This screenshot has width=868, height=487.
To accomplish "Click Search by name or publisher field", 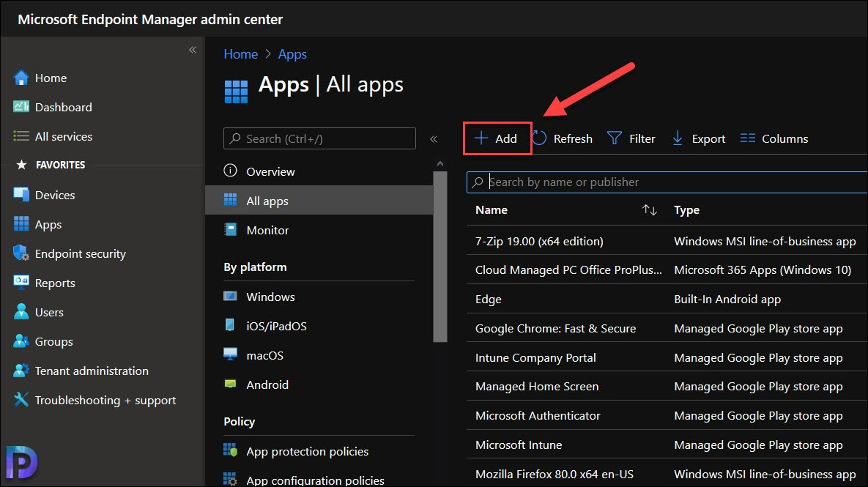I will (x=667, y=182).
